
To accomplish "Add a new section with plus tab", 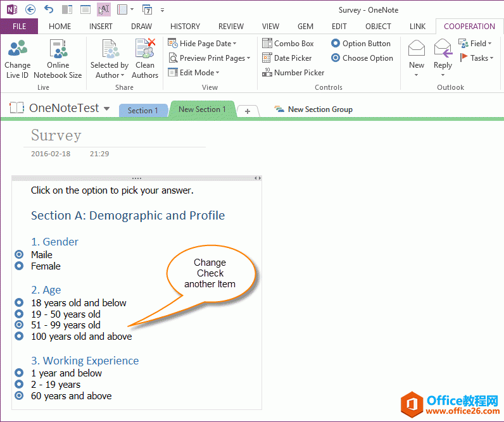I will point(247,111).
